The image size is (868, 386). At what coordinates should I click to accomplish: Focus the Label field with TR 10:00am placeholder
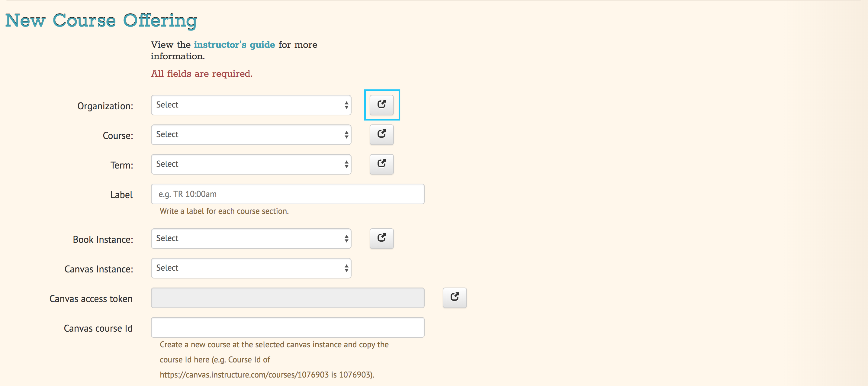point(288,194)
